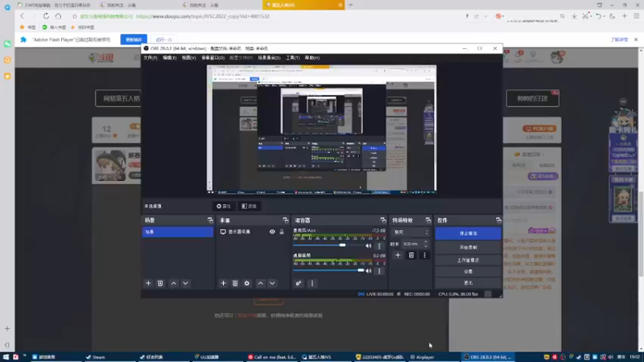Image resolution: width=644 pixels, height=362 pixels.
Task: Toggle lock on display capture source
Action: tap(282, 232)
